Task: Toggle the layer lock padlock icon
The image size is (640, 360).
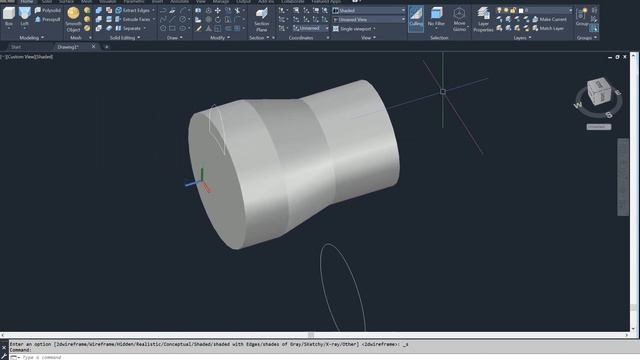Action: click(x=513, y=10)
